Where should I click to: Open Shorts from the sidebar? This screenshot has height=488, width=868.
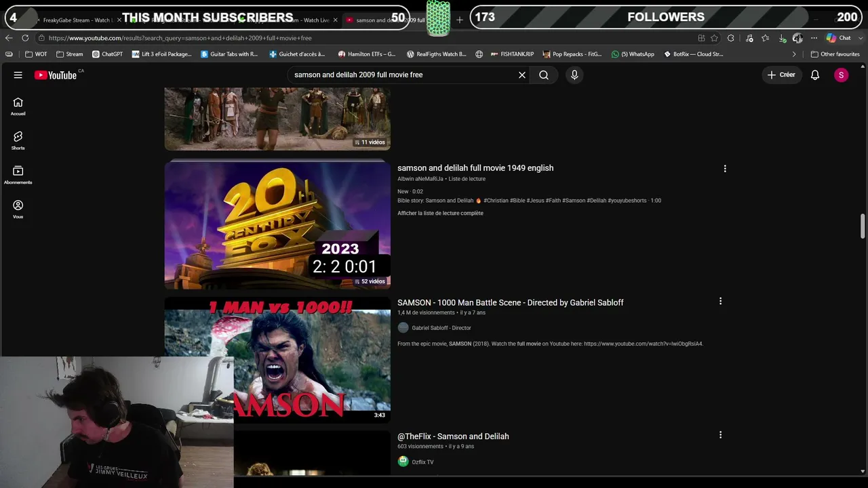[18, 140]
